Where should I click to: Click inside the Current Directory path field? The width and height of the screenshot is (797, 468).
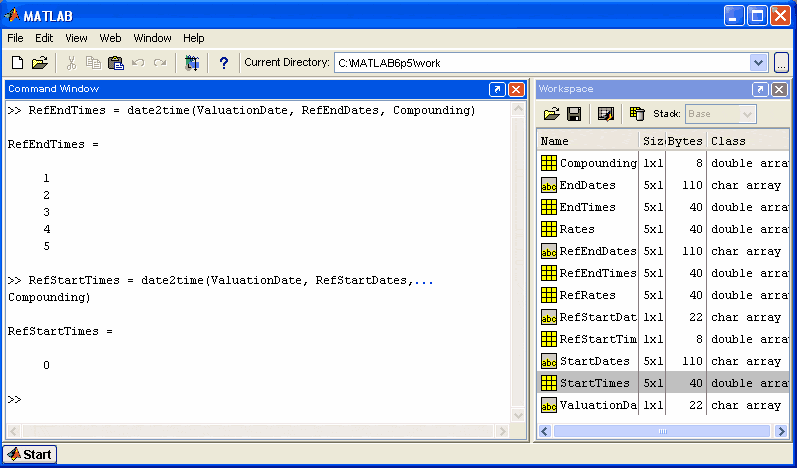click(542, 63)
